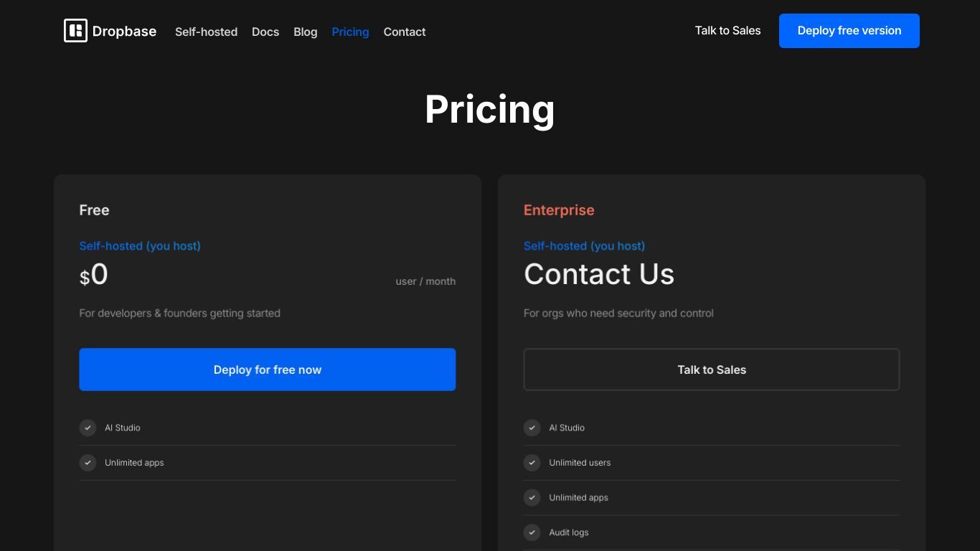Open the Contact page
This screenshot has width=980, height=551.
point(405,32)
